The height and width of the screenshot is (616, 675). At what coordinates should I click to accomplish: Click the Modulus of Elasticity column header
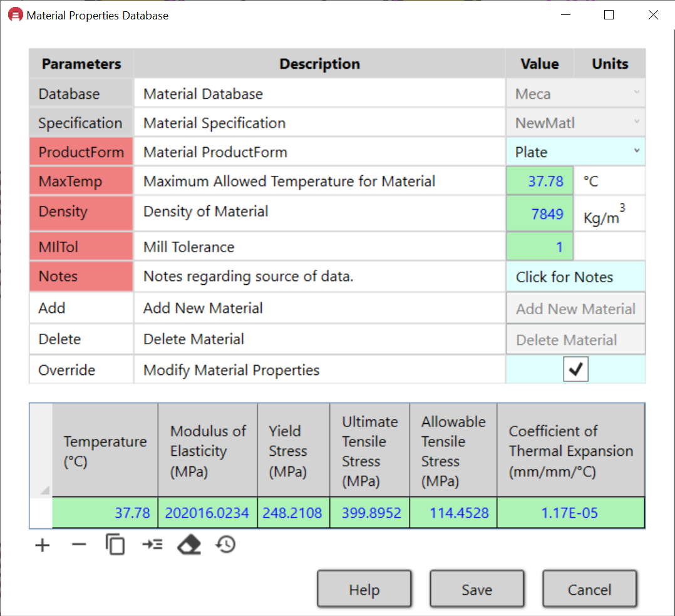(207, 450)
